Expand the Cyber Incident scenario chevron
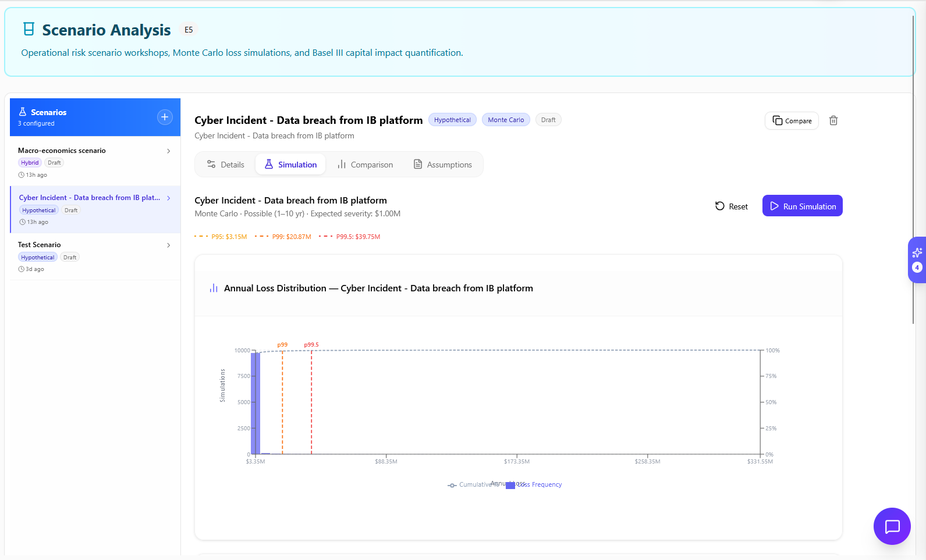926x560 pixels. 169,198
